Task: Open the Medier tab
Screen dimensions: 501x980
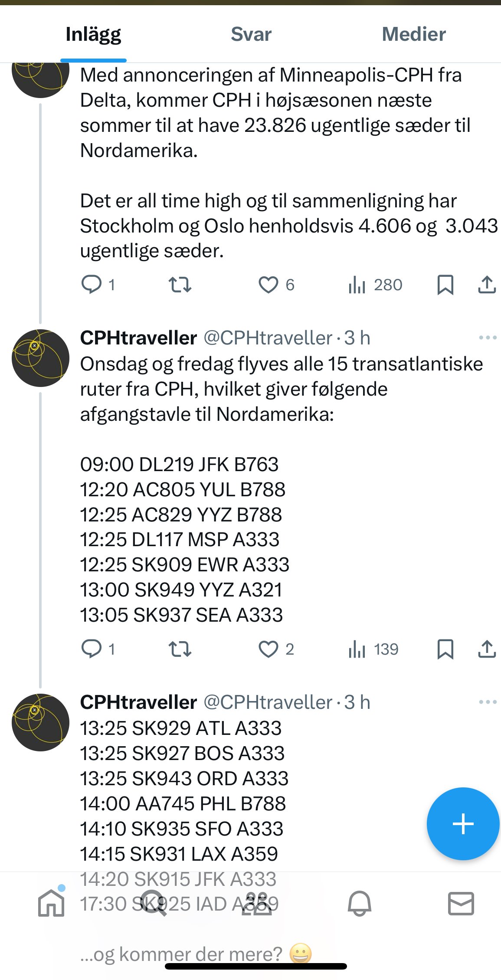Action: coord(413,34)
